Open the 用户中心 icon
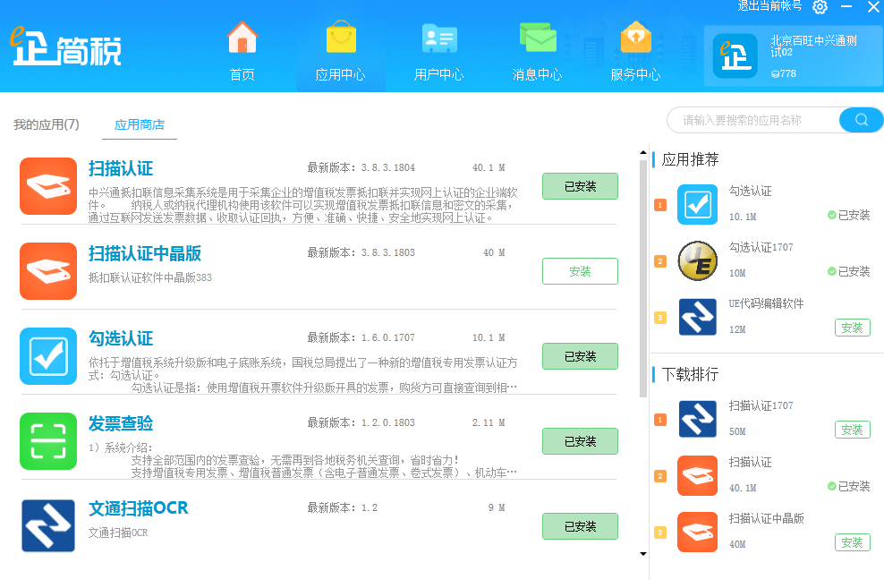This screenshot has width=884, height=588. (x=439, y=38)
